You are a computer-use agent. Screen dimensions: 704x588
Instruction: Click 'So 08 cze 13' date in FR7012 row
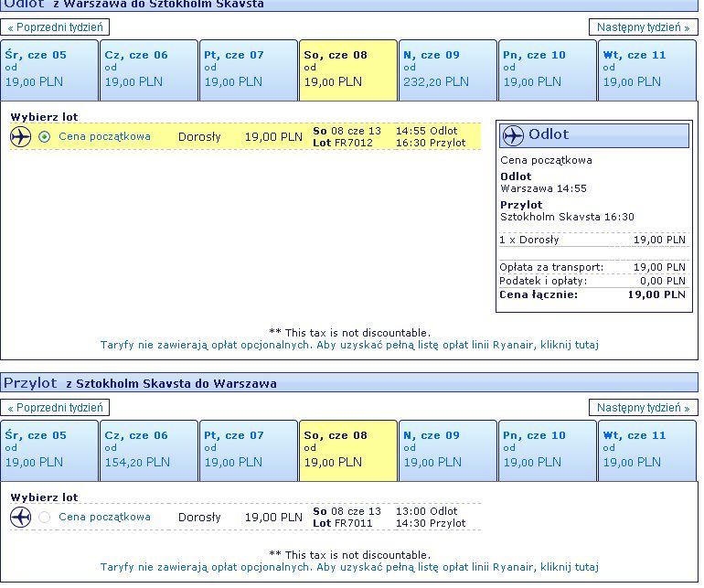coord(347,131)
